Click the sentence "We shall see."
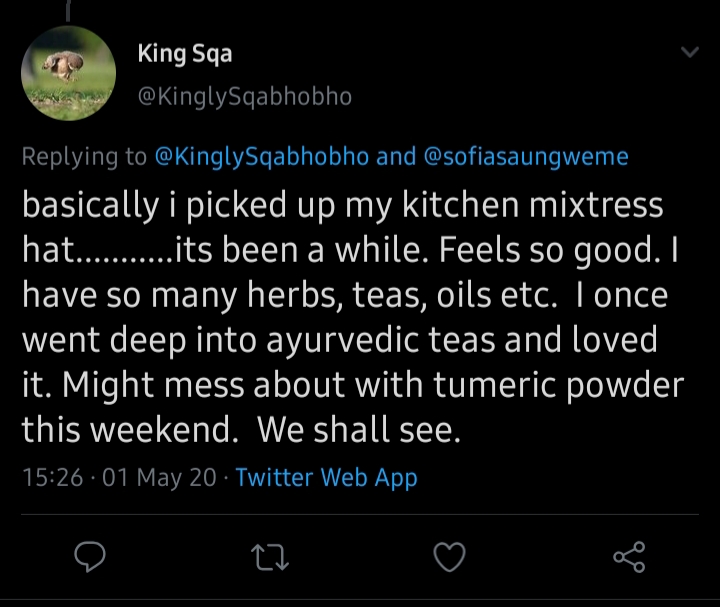 (357, 430)
